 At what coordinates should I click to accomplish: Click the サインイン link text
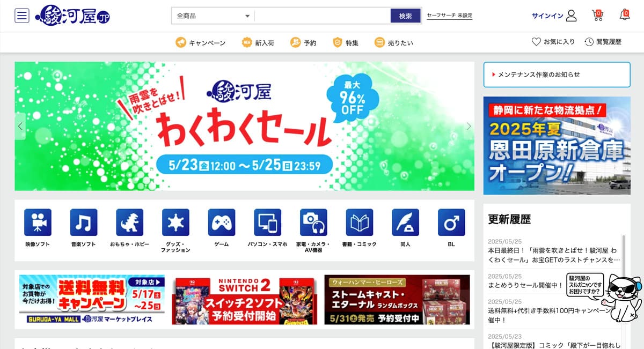[x=547, y=16]
